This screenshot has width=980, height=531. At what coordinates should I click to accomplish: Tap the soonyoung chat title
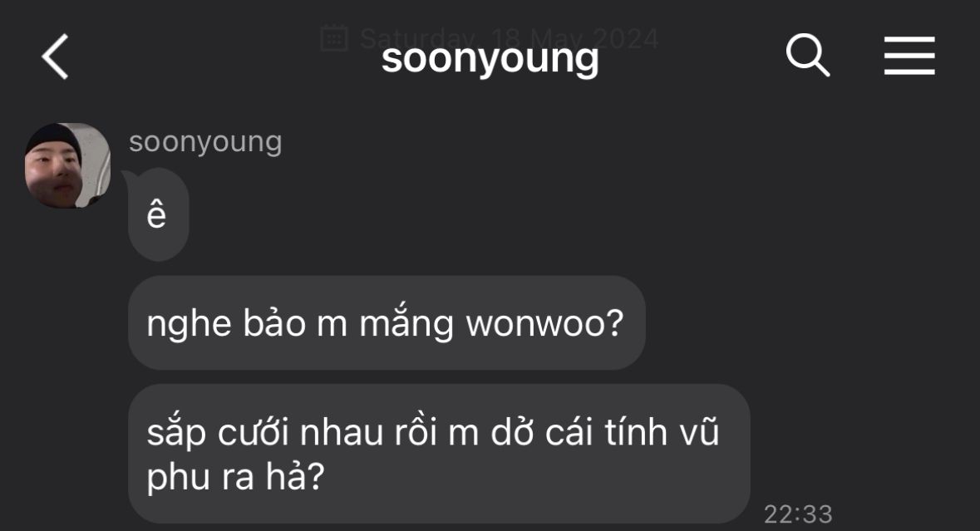tap(490, 59)
